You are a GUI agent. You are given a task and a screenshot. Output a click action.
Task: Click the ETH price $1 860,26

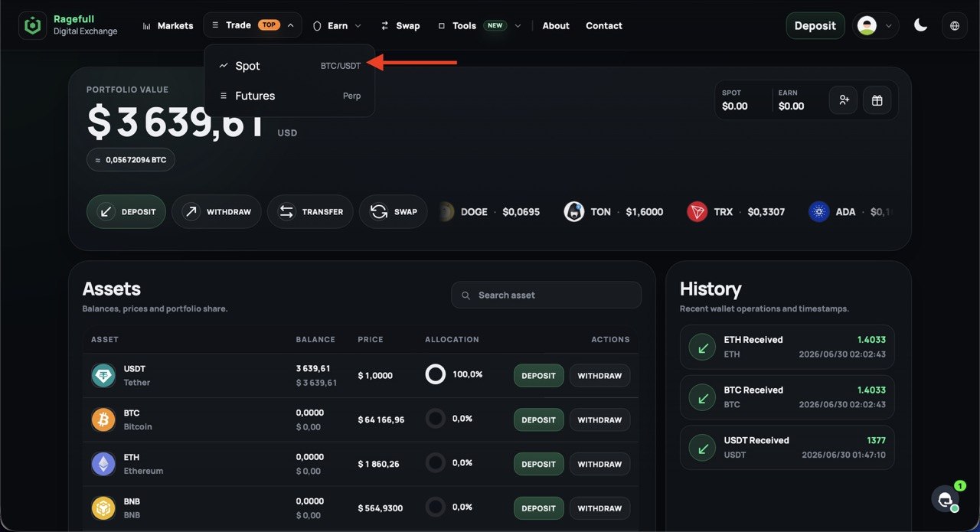378,464
